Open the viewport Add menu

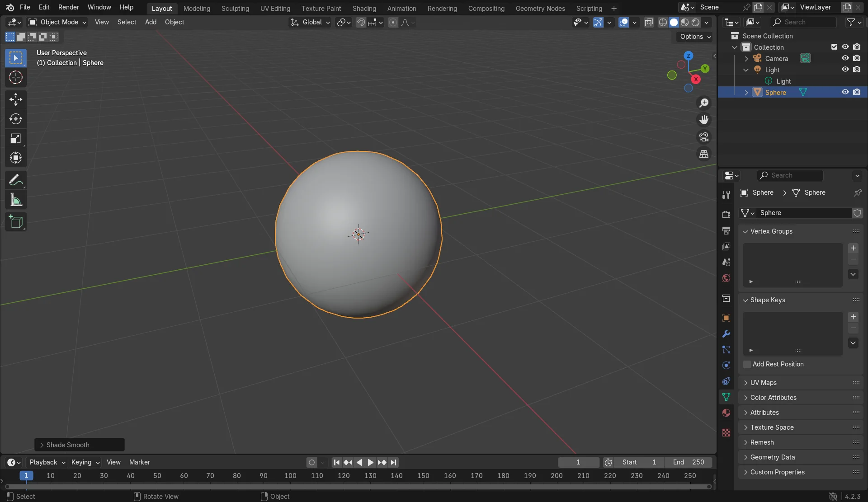click(x=151, y=22)
